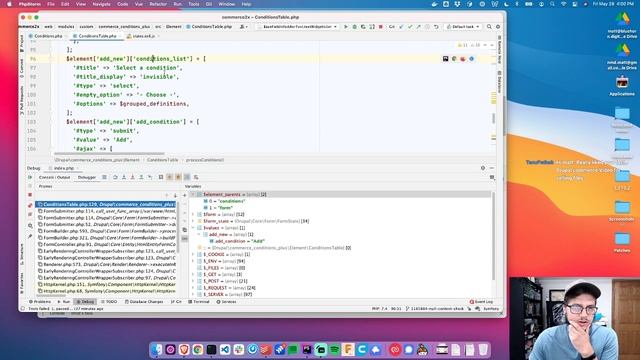Collapse the $values array variable
This screenshot has width=640, height=360.
point(193,228)
